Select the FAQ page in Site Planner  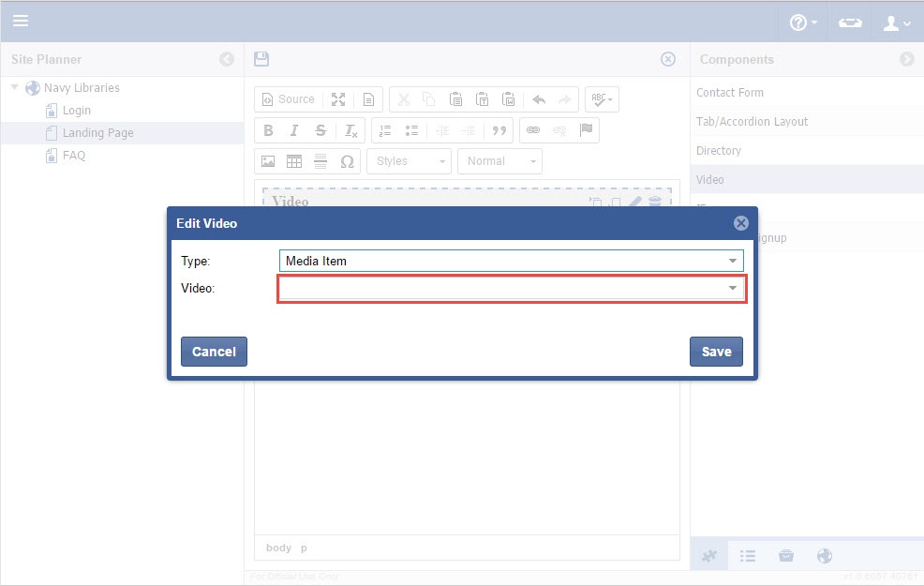tap(73, 156)
